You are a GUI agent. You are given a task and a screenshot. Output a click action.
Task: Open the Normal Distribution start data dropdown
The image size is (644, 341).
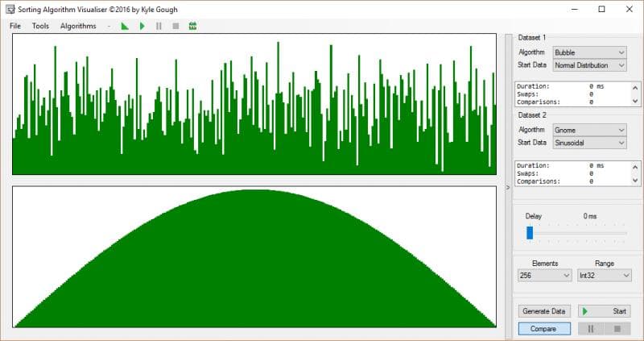(589, 65)
